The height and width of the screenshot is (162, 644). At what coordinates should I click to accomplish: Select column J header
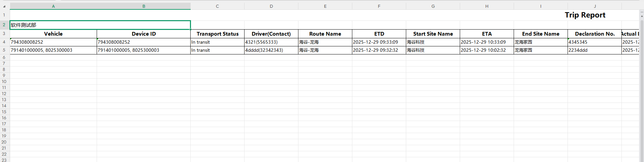594,6
